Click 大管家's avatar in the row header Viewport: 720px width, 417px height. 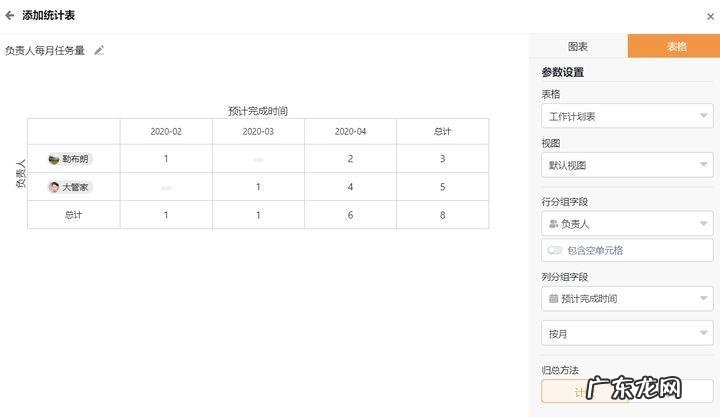tap(54, 187)
